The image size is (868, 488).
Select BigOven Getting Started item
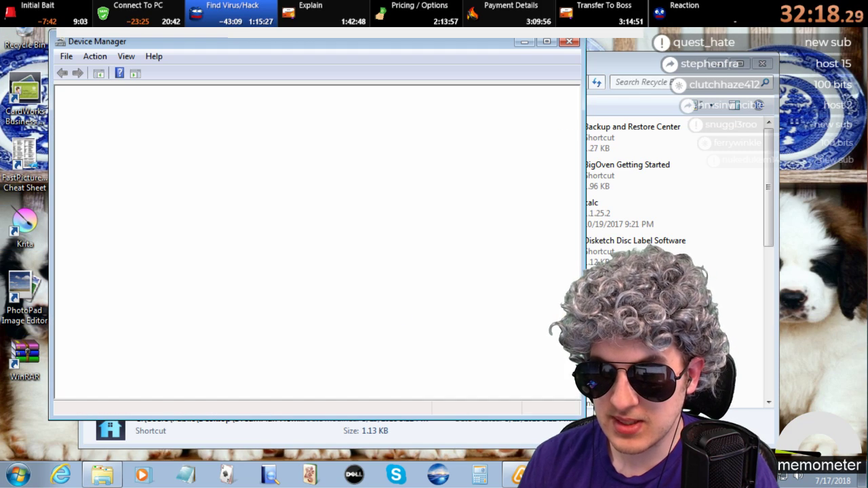coord(627,175)
